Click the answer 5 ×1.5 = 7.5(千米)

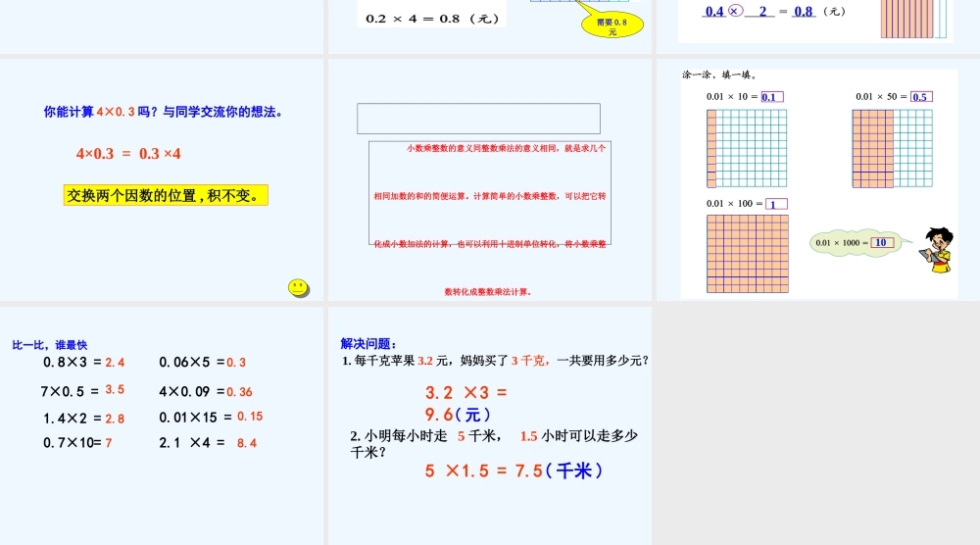point(514,471)
